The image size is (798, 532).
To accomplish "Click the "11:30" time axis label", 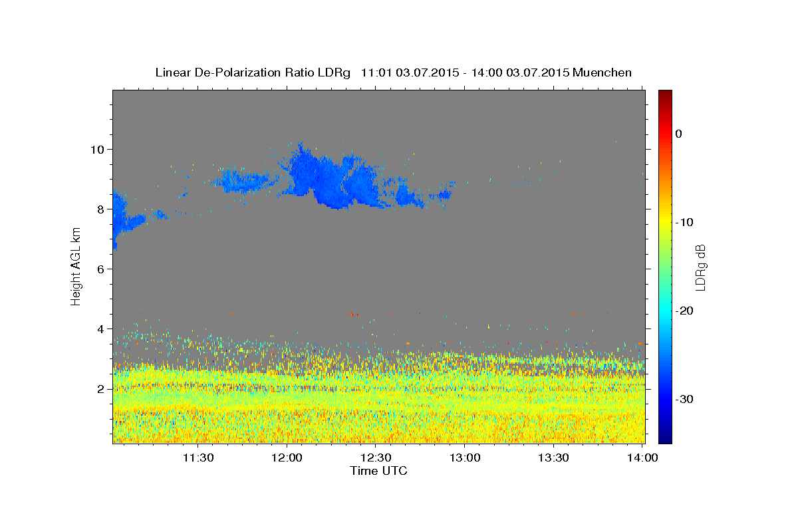I will 198,458.
